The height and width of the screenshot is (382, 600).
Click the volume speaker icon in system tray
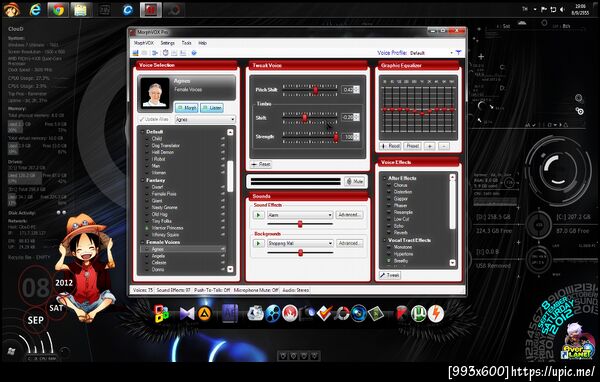pyautogui.click(x=562, y=10)
